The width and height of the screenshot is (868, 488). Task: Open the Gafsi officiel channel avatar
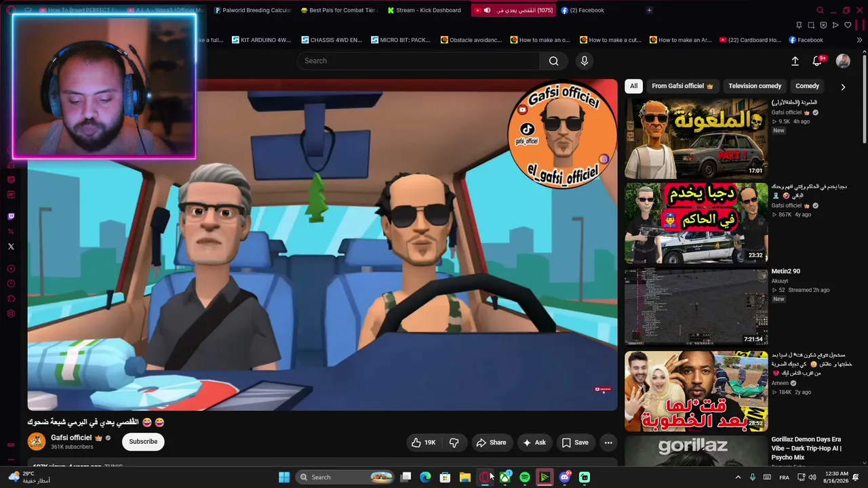pyautogui.click(x=37, y=442)
